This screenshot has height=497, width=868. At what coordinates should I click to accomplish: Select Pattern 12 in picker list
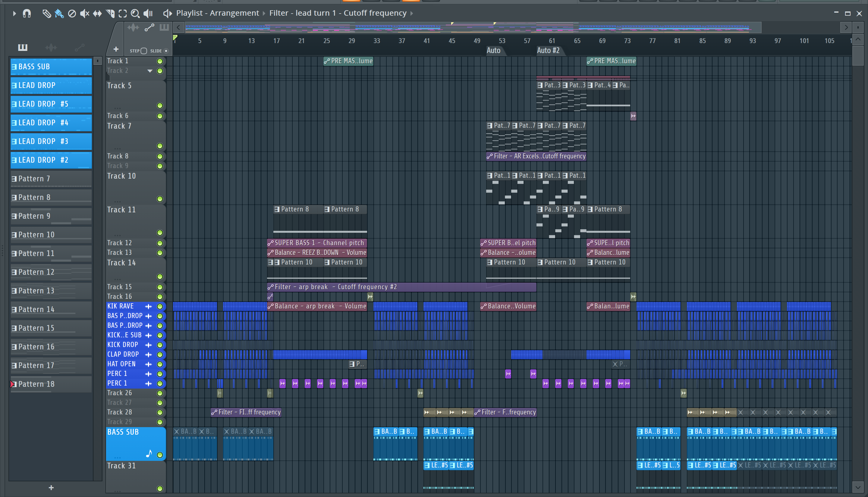(51, 272)
